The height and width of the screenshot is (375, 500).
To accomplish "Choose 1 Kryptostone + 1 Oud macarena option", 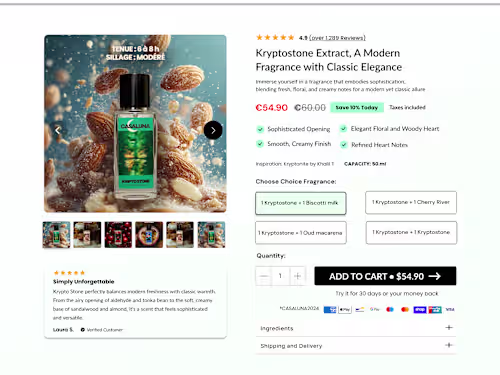I will coord(301,233).
